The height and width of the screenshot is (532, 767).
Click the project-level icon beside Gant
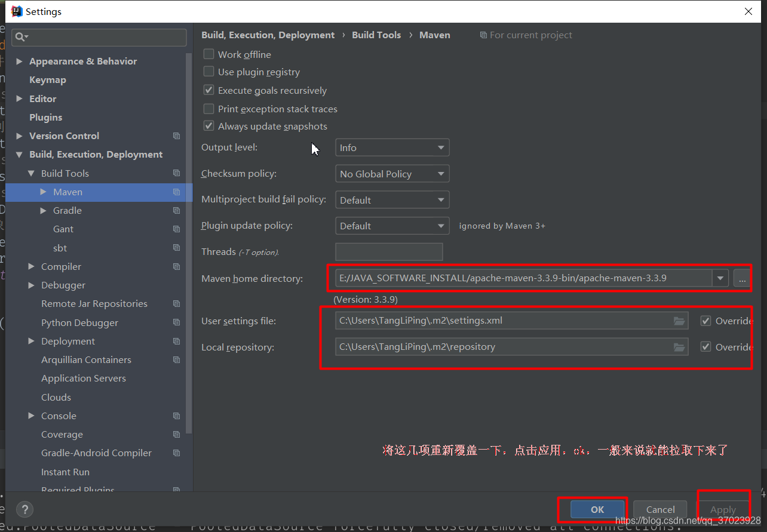[x=176, y=229]
